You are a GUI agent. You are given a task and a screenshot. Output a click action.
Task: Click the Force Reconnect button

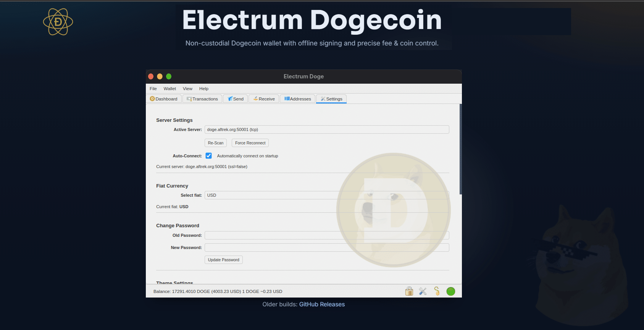coord(250,143)
